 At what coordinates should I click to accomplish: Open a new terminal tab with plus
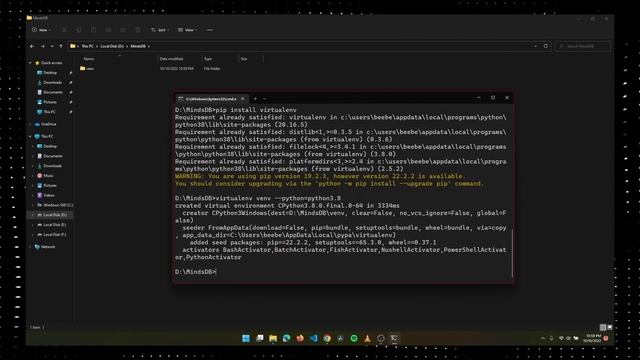tap(256, 99)
